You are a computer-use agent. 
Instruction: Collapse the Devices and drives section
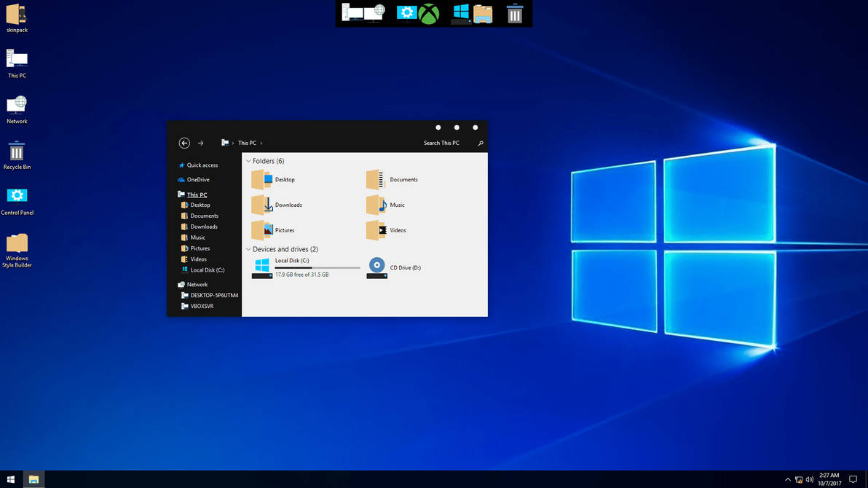248,249
